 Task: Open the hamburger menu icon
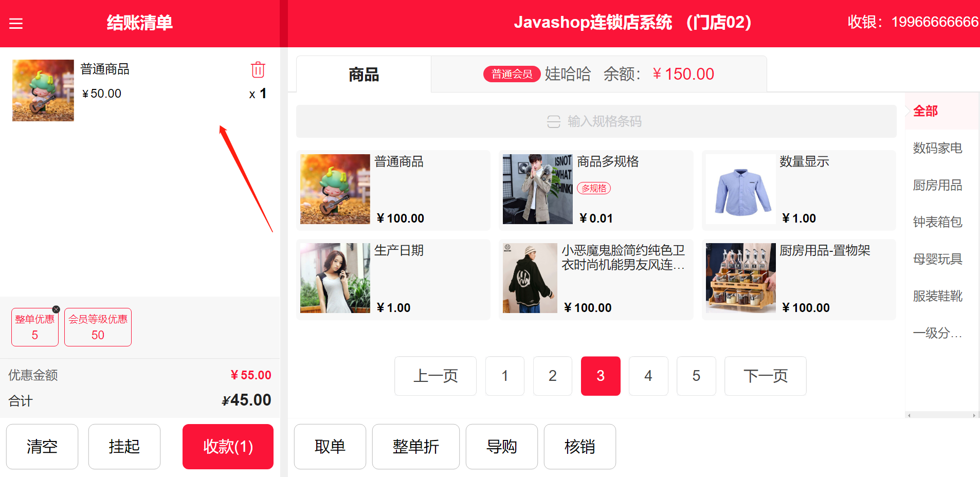pos(16,24)
